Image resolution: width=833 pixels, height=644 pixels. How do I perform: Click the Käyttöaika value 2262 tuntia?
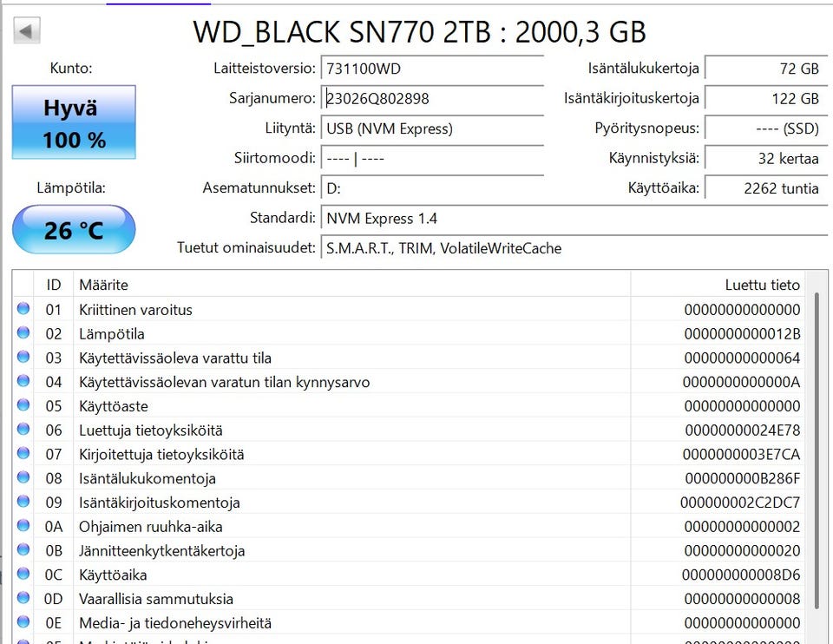766,188
